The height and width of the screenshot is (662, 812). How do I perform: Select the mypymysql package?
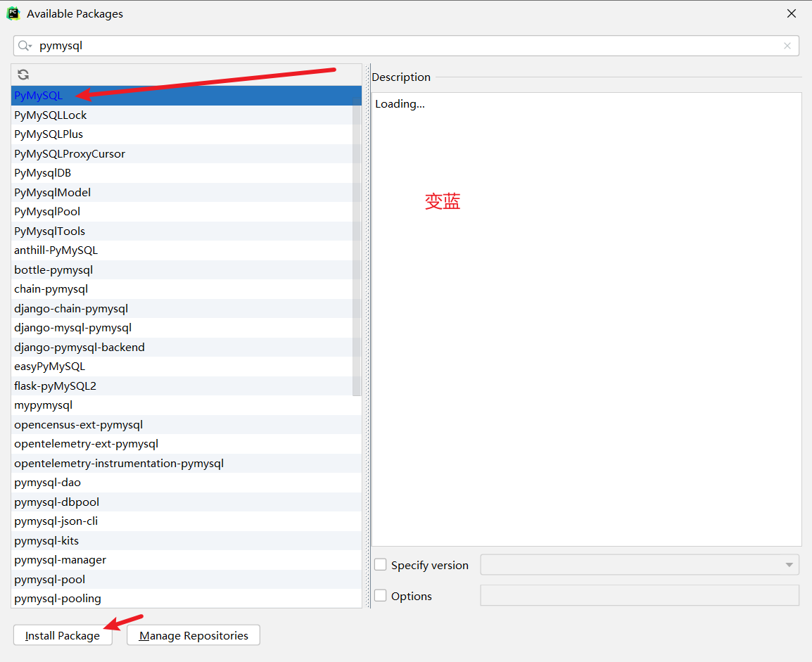pos(186,405)
